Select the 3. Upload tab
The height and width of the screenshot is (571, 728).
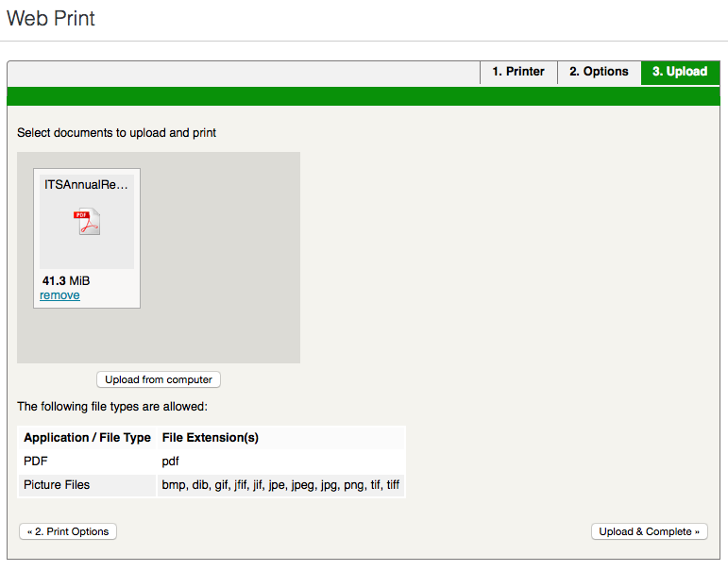point(680,72)
